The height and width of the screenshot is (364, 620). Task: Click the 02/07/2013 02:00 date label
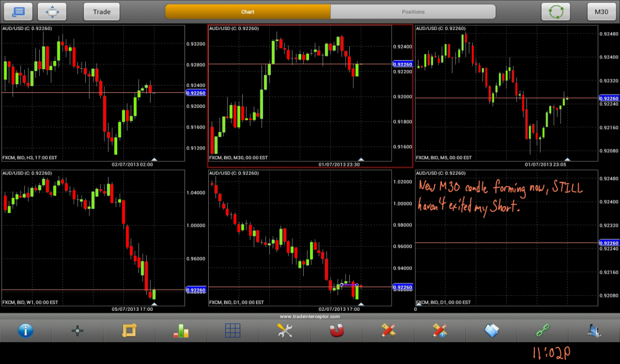coord(132,165)
